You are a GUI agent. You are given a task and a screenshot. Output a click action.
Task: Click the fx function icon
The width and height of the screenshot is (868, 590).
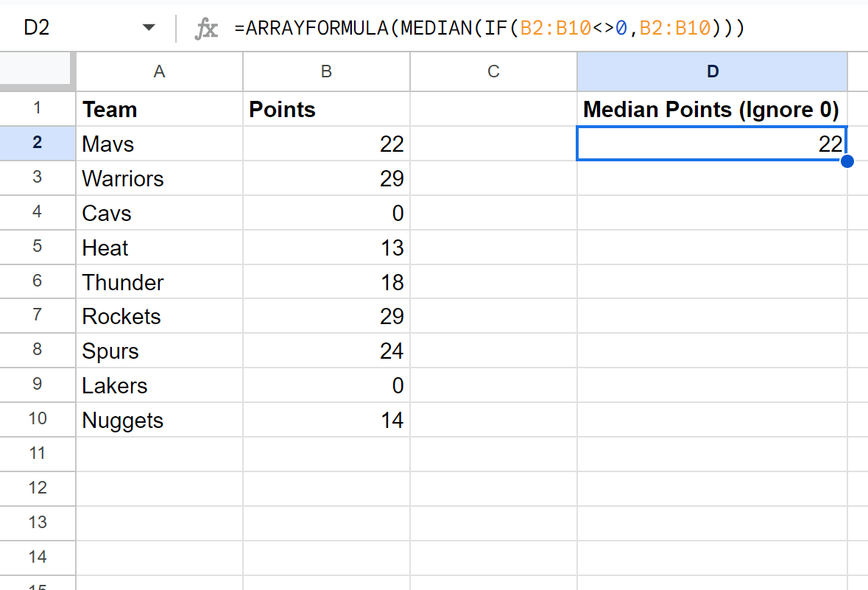206,28
